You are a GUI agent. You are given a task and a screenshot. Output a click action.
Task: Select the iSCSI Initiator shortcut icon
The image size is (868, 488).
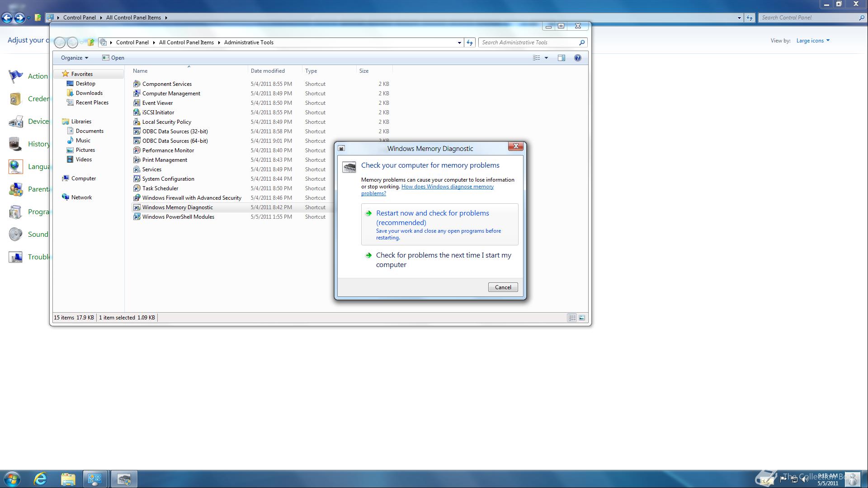point(137,113)
